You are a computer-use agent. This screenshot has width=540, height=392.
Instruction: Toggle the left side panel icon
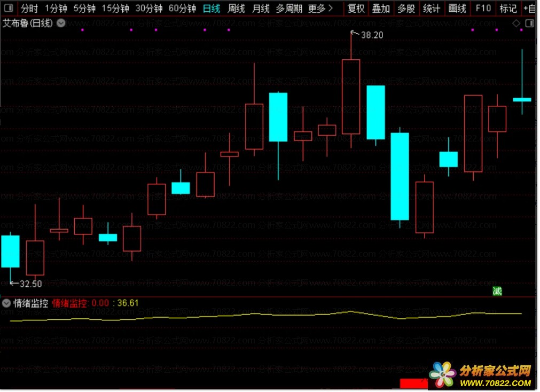8,8
